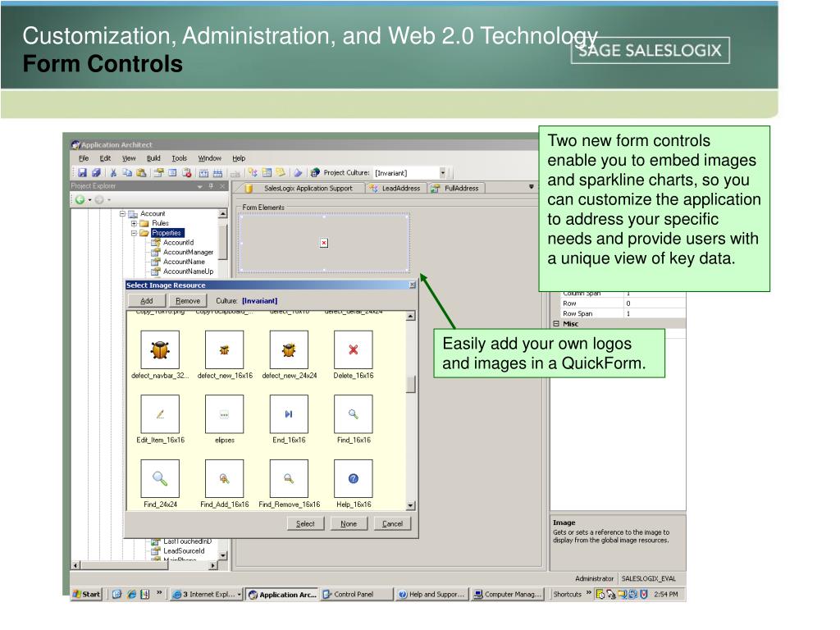Open the View menu
The image size is (840, 630).
click(129, 158)
